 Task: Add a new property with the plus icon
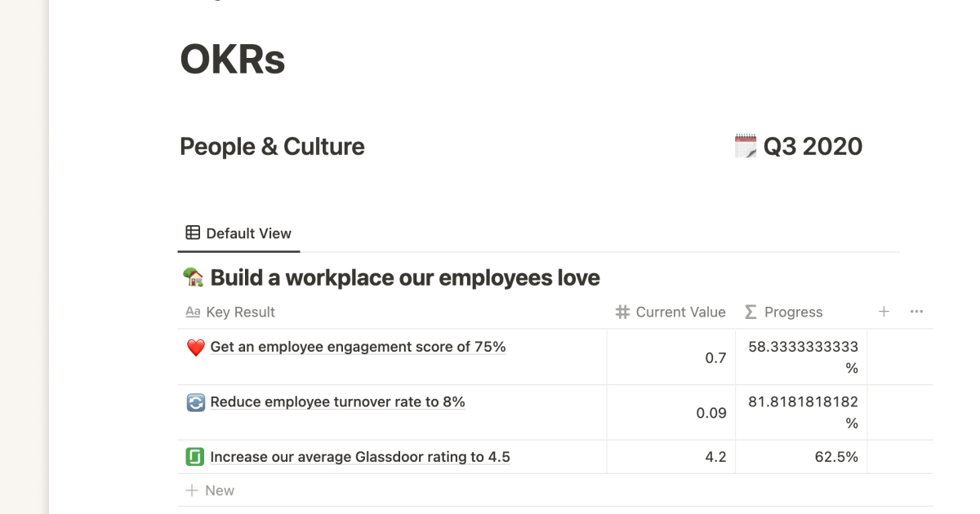coord(884,312)
